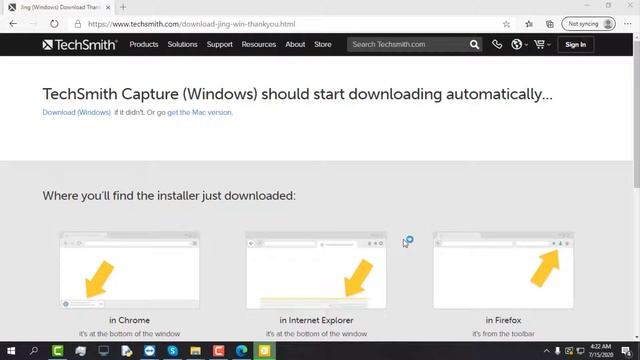Select the Jing (Windows) Download browser tab
This screenshot has height=360, width=640.
coord(59,7)
